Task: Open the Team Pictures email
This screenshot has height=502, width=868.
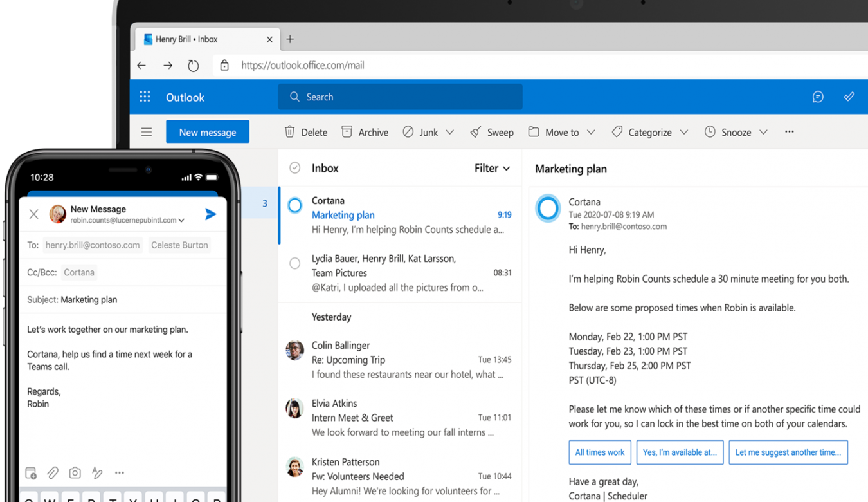Action: [400, 273]
